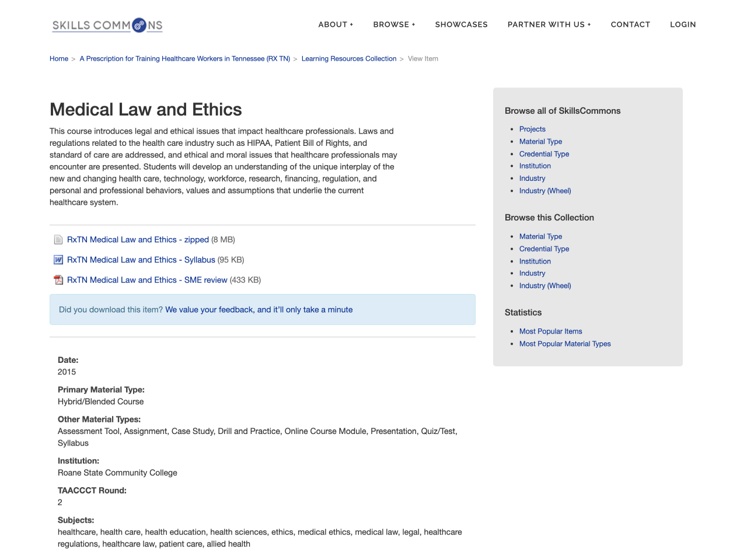Browse this Collection by Industry (Wheel)
747x560 pixels.
[x=545, y=286]
